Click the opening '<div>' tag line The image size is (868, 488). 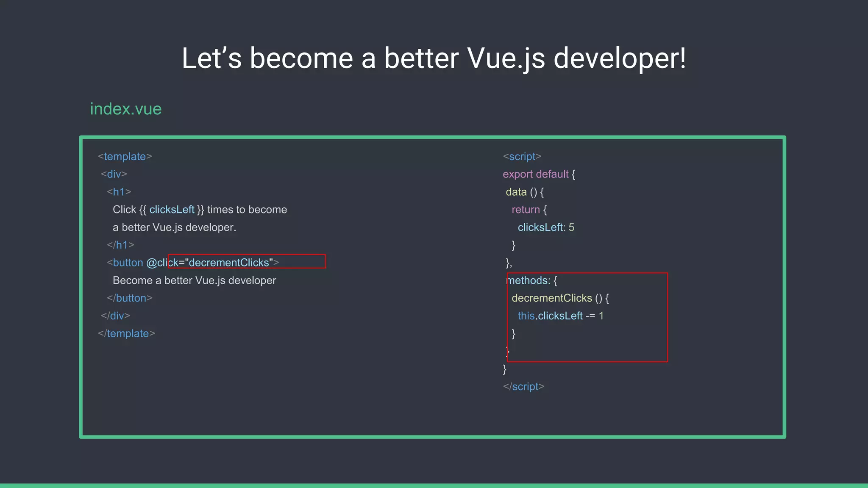pos(114,174)
